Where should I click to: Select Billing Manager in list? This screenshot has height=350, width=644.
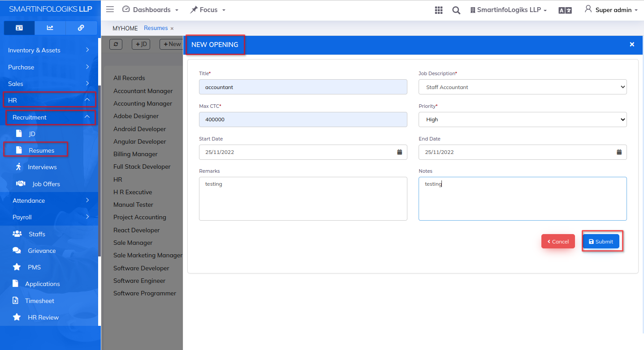135,154
